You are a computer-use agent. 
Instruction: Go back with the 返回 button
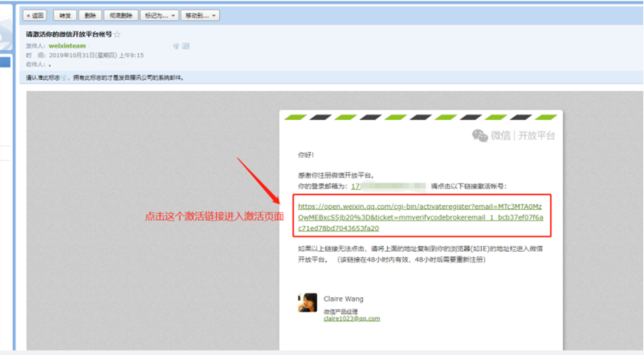pos(34,16)
